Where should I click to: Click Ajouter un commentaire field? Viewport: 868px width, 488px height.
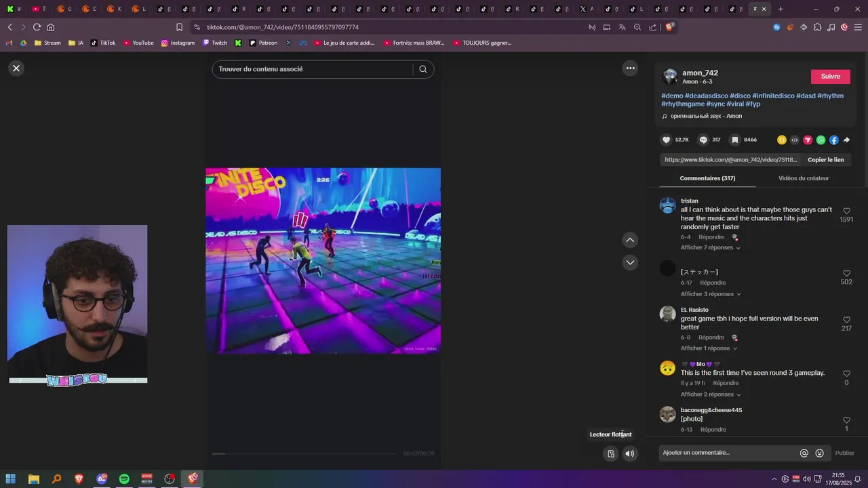point(729,453)
